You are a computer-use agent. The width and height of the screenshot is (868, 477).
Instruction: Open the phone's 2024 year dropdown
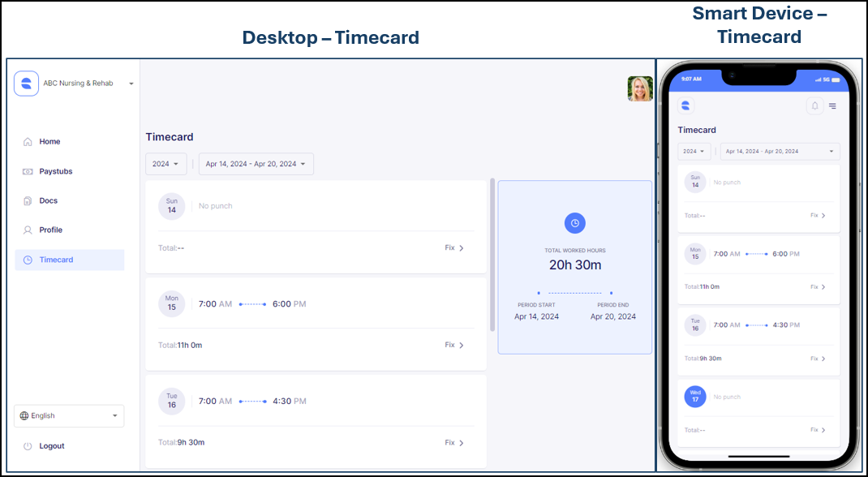click(694, 152)
